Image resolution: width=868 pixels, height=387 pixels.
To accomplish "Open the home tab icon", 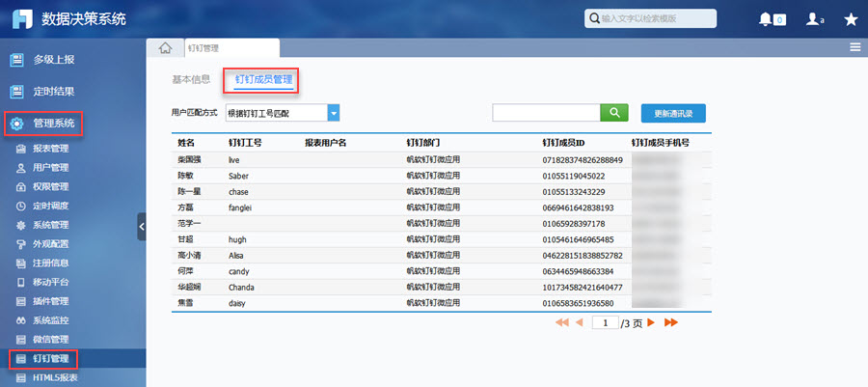I will click(165, 48).
